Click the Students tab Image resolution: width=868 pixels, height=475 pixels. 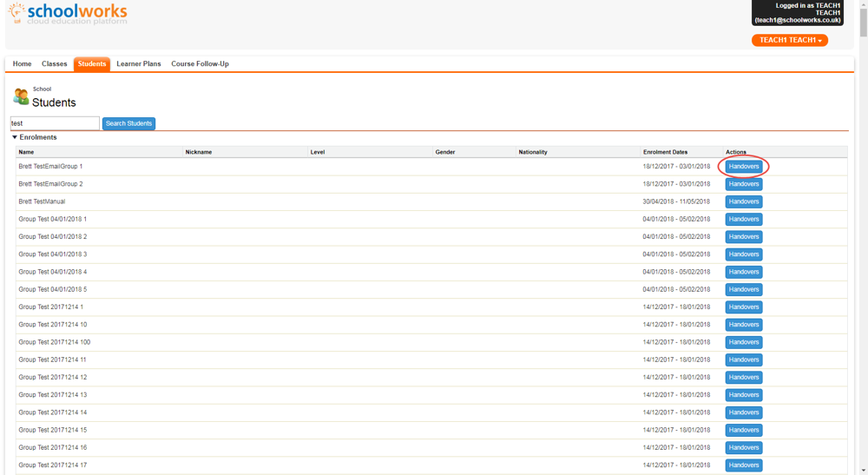pos(91,63)
